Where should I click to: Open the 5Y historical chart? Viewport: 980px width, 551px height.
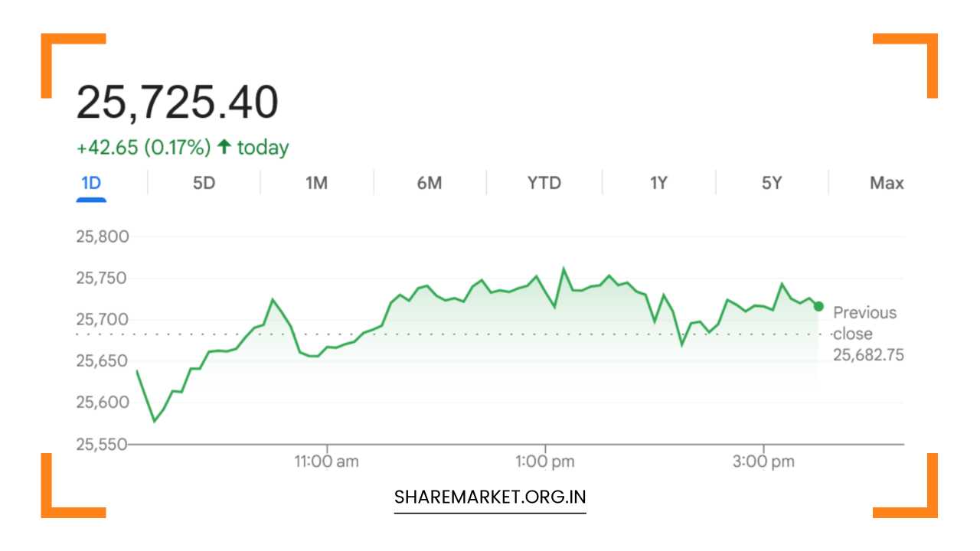point(770,183)
